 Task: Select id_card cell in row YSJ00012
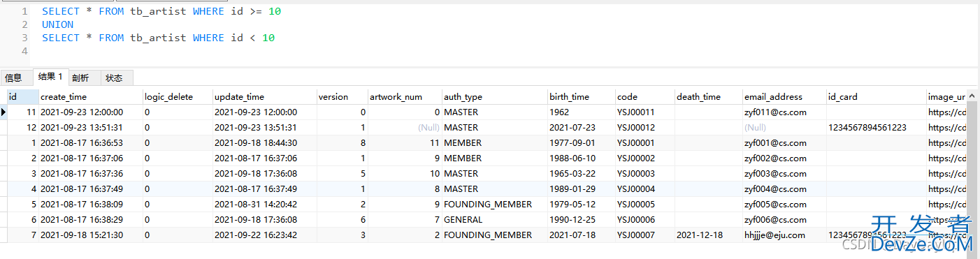(876, 127)
